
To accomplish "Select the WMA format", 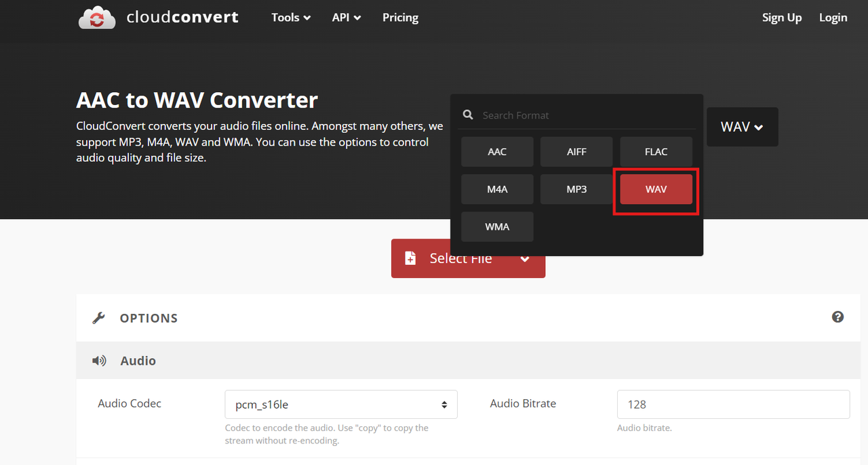I will pyautogui.click(x=497, y=226).
